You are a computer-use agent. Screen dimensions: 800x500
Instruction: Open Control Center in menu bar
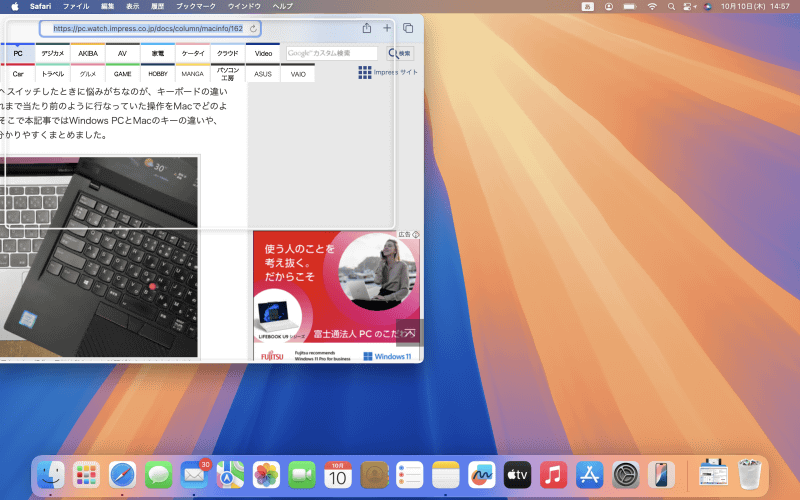coord(690,7)
